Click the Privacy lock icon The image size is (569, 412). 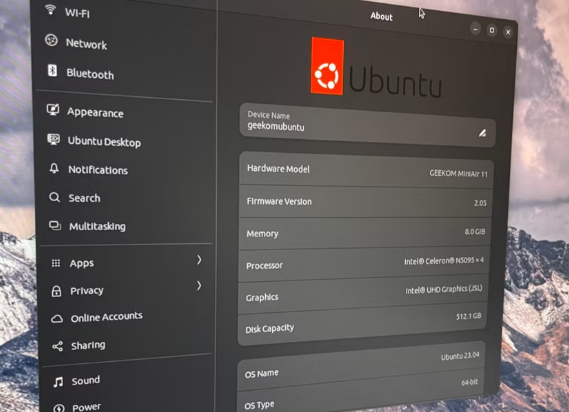(56, 291)
